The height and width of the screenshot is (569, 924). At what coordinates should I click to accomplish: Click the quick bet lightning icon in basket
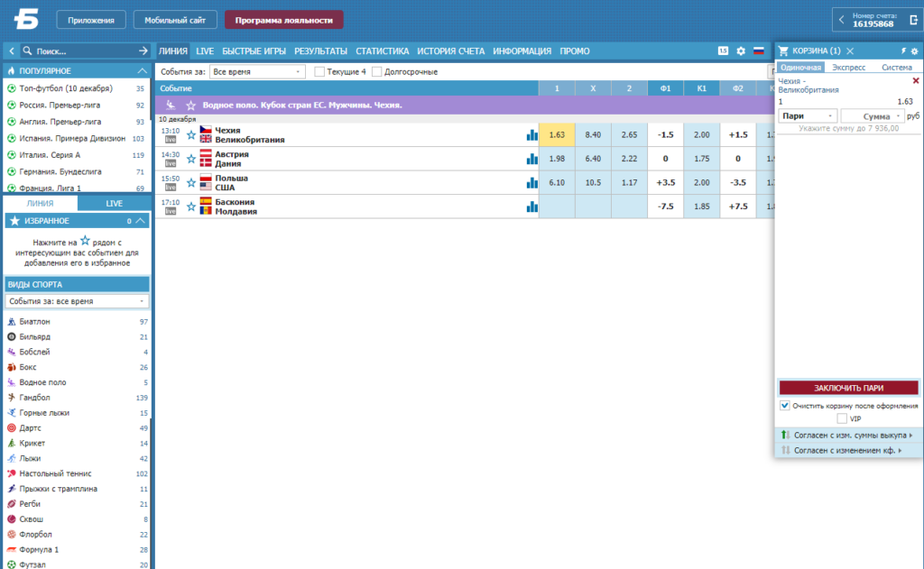tap(903, 51)
